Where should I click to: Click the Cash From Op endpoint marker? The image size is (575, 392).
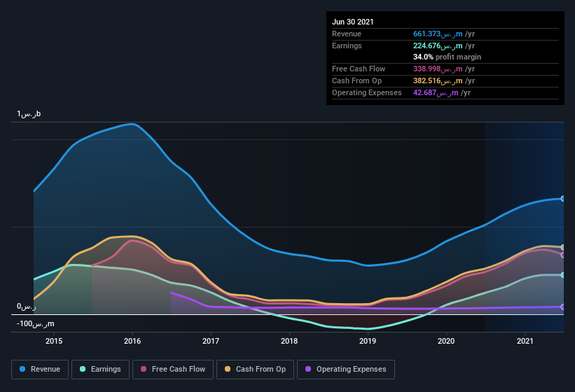tap(563, 247)
